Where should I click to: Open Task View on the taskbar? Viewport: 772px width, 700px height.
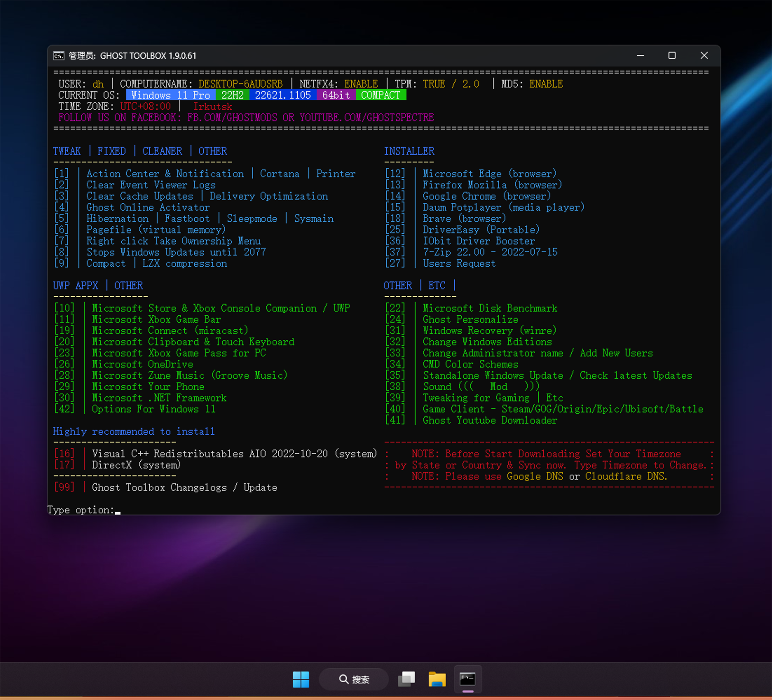click(x=406, y=679)
